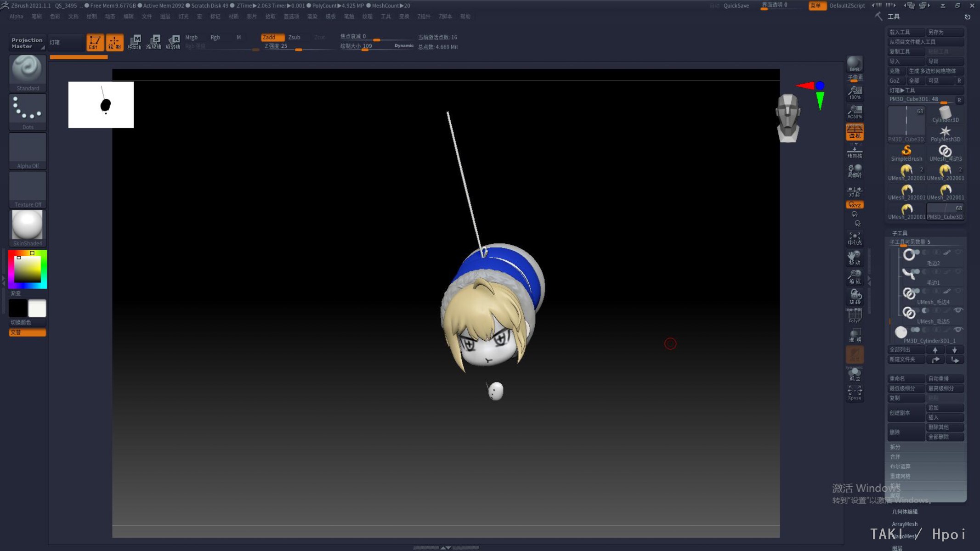
Task: Open the Dots stroke picker
Action: (x=28, y=112)
